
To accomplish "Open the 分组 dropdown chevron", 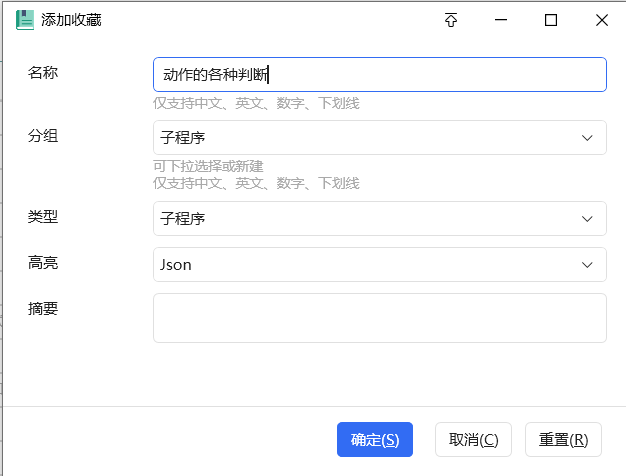I will coord(587,138).
